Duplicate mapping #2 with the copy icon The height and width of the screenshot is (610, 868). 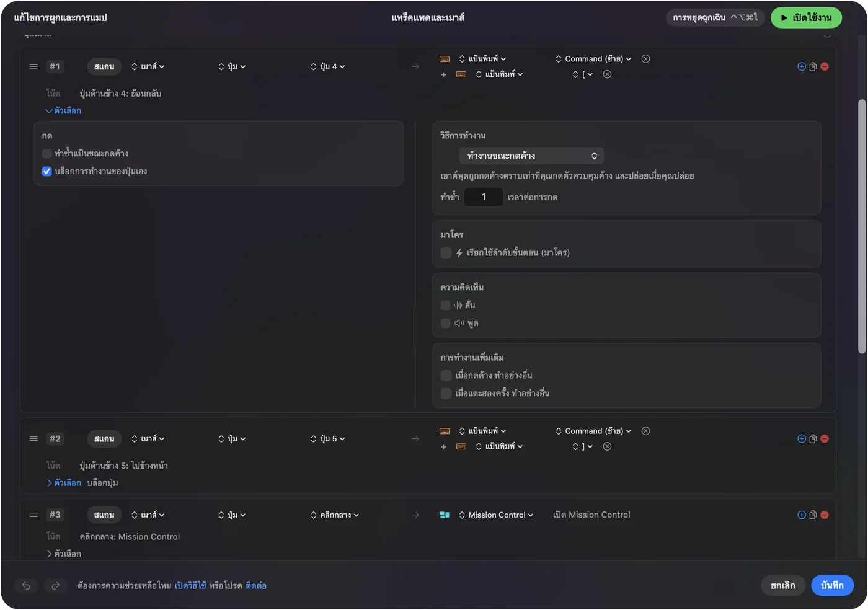[813, 438]
